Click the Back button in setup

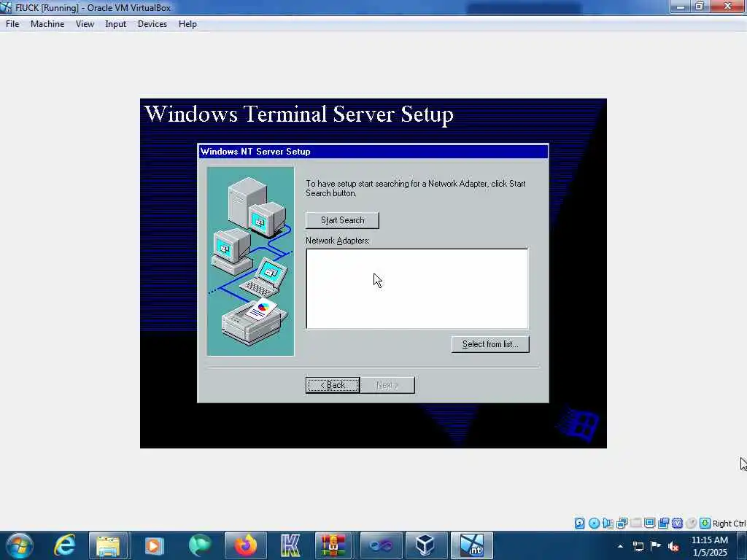(x=333, y=385)
